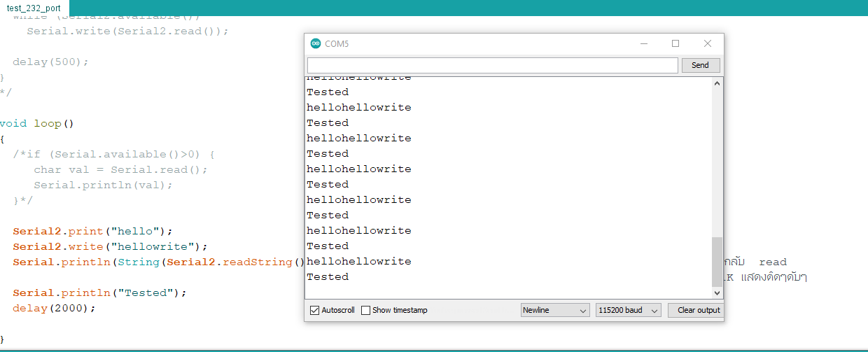Viewport: 868px width, 352px height.
Task: Maximize the COM5 serial monitor window
Action: tap(675, 43)
